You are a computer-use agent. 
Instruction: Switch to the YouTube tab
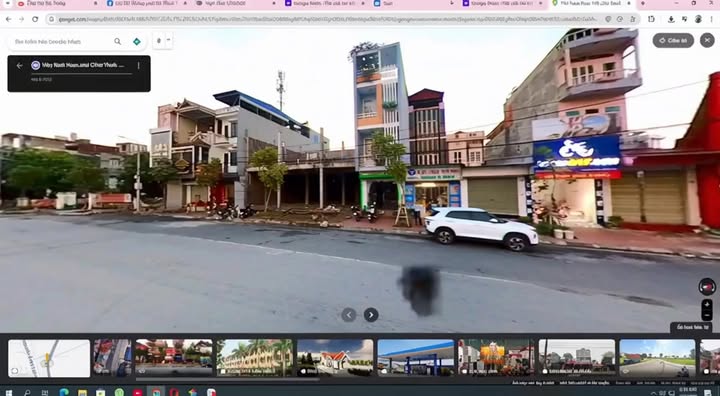tap(58, 3)
